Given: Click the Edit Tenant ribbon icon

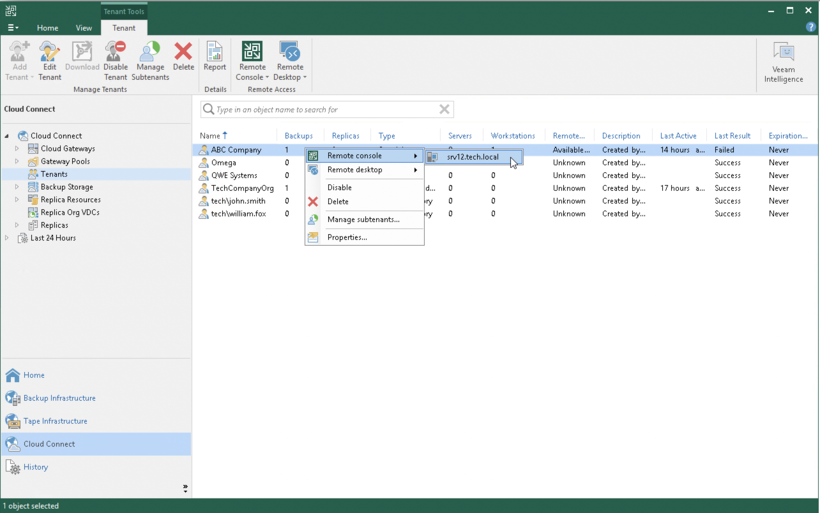Looking at the screenshot, I should [49, 61].
